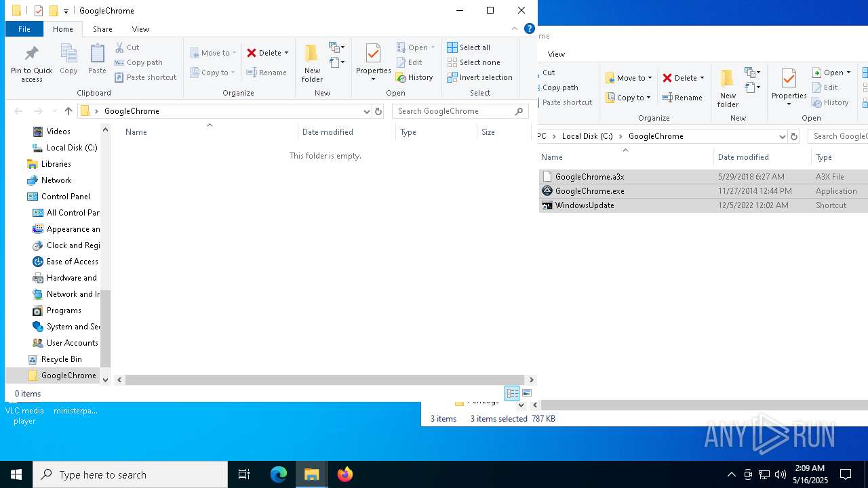Click Rename in front window's Organize group
868x488 pixels.
click(267, 73)
